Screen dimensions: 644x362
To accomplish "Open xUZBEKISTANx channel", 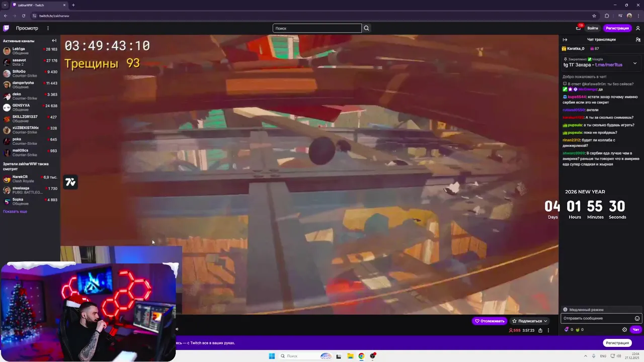I will [x=30, y=130].
